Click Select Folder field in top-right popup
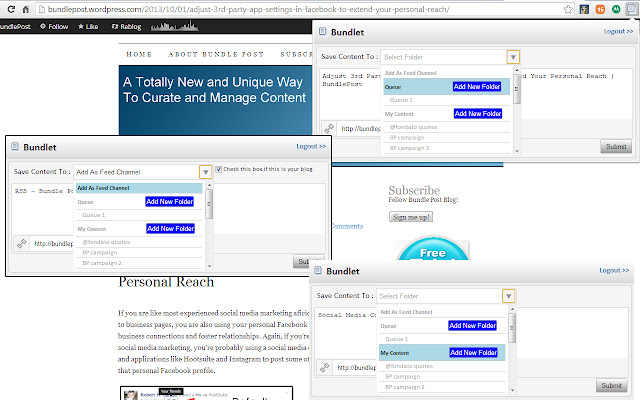The width and height of the screenshot is (640, 400). pos(444,57)
